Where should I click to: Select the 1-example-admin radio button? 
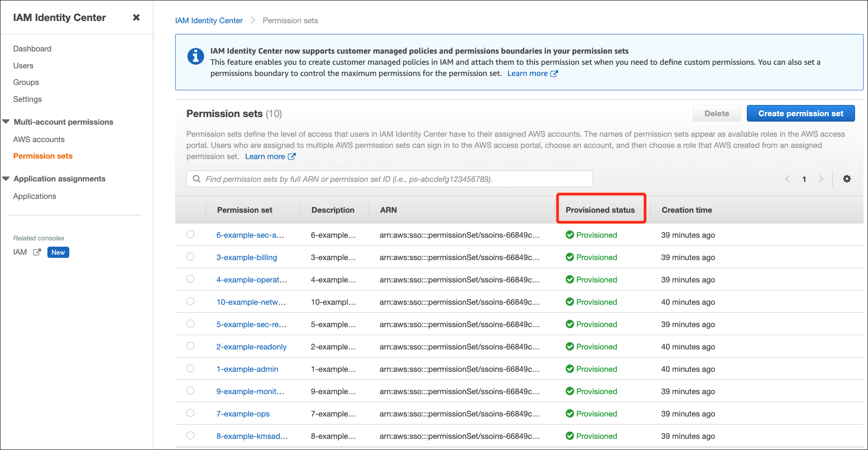tap(190, 368)
